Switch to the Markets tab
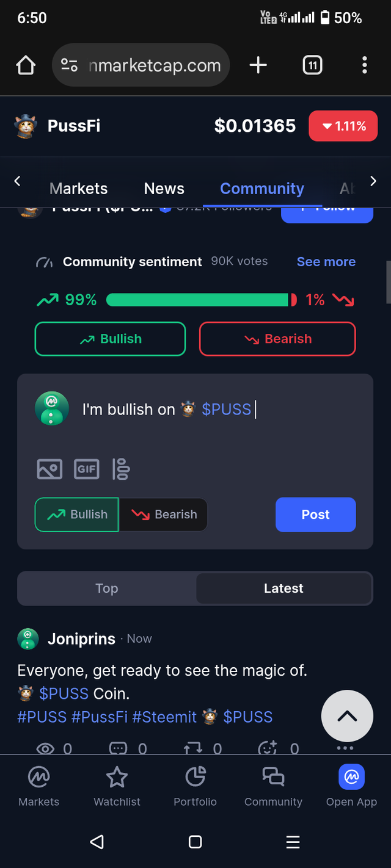Screen dimensions: 391x868 click(78, 189)
